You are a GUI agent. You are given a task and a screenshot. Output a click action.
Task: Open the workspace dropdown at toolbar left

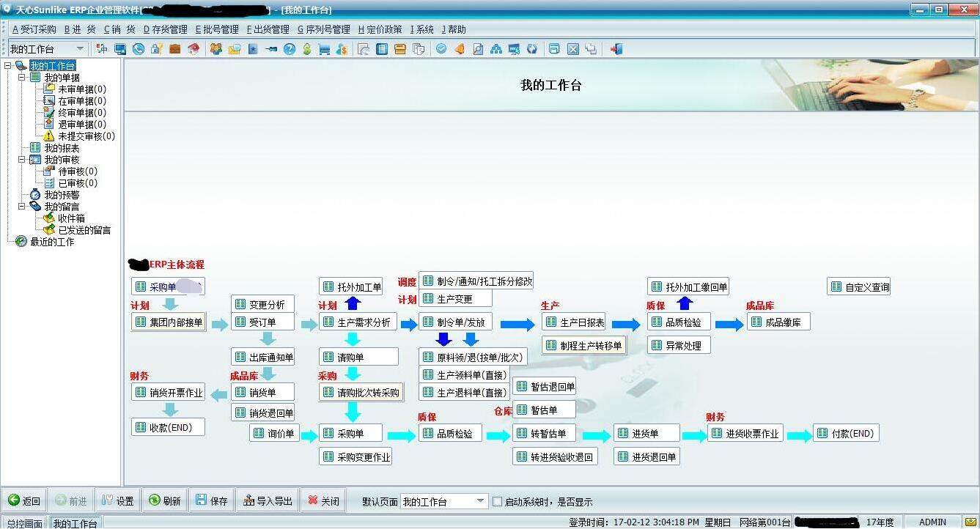[79, 49]
